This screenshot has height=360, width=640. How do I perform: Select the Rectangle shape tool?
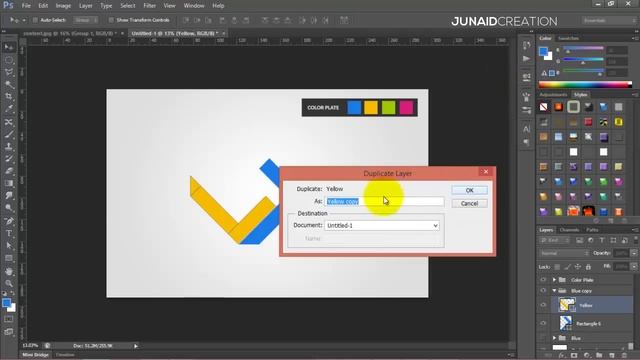(9, 258)
